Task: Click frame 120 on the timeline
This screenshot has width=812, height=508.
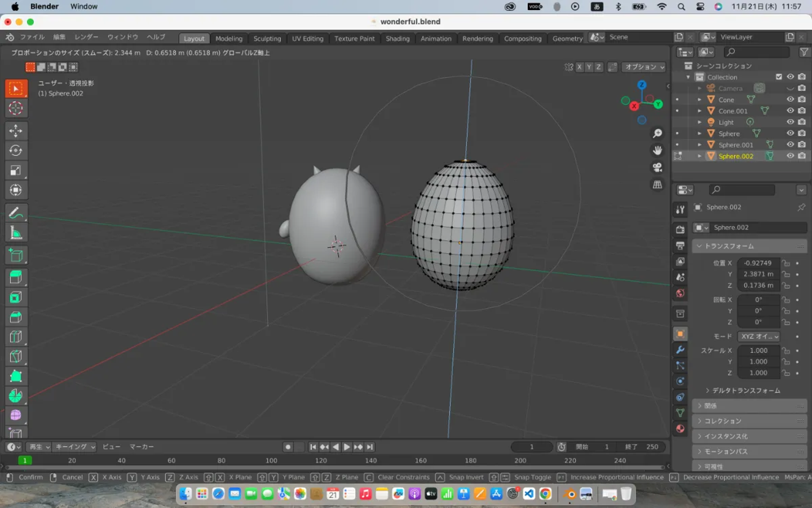Action: [321, 461]
